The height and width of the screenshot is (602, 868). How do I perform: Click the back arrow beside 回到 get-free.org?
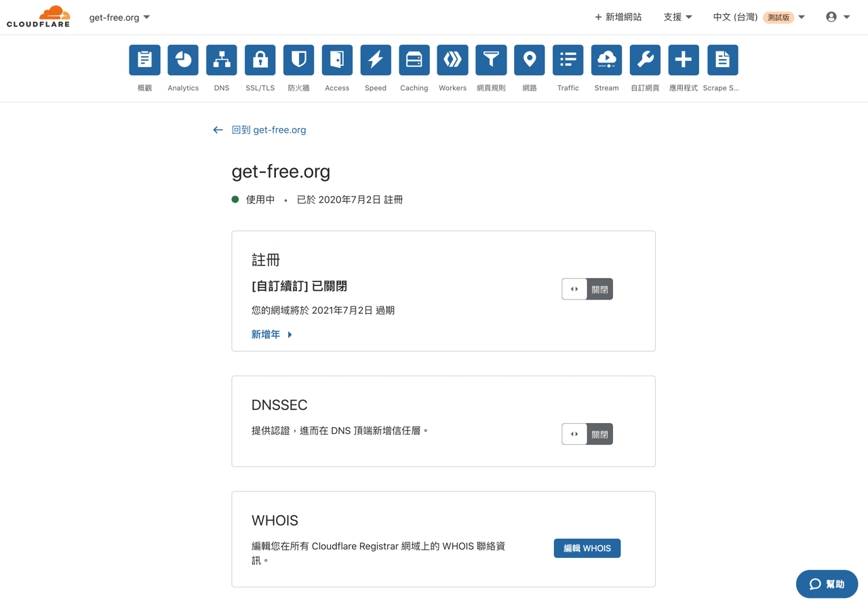coord(218,130)
